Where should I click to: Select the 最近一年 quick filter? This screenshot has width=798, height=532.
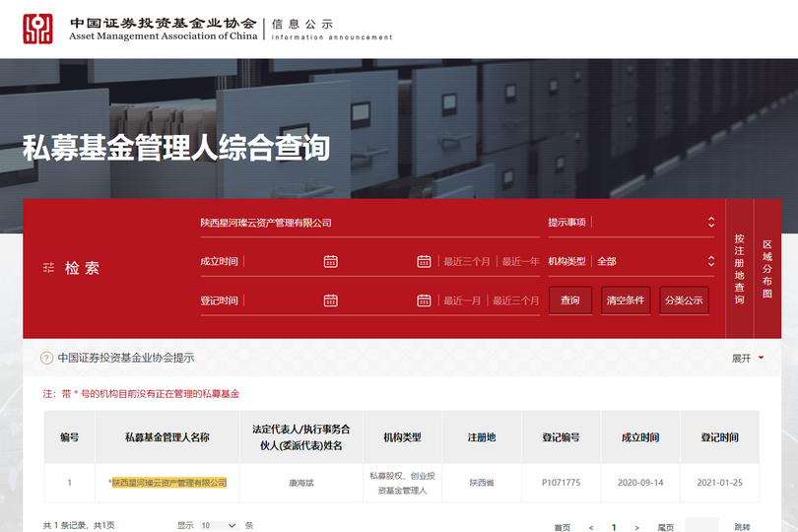coord(520,262)
